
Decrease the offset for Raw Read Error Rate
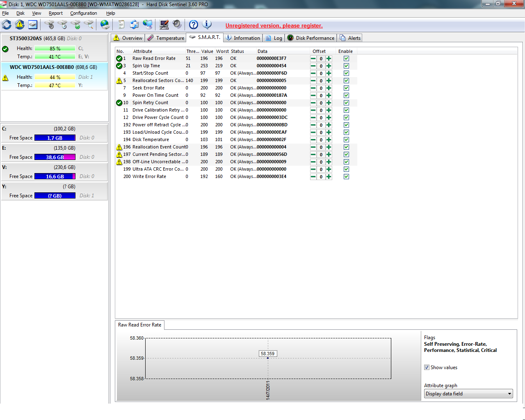coord(313,59)
